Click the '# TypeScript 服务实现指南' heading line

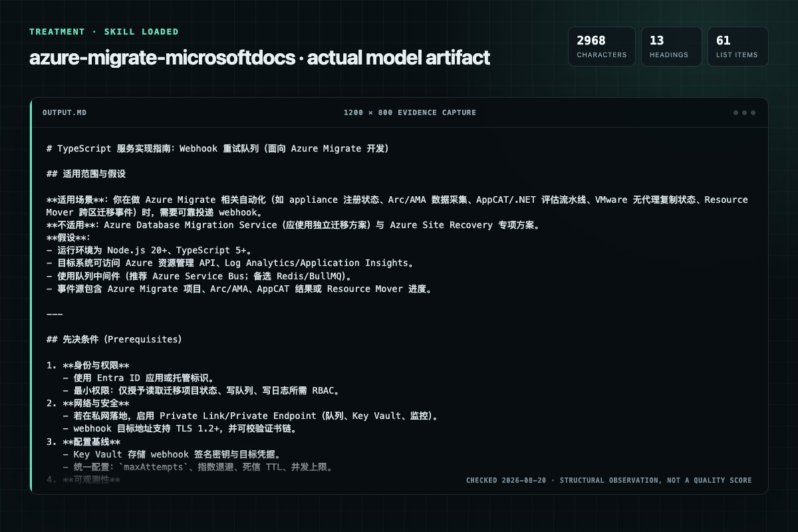pos(217,149)
